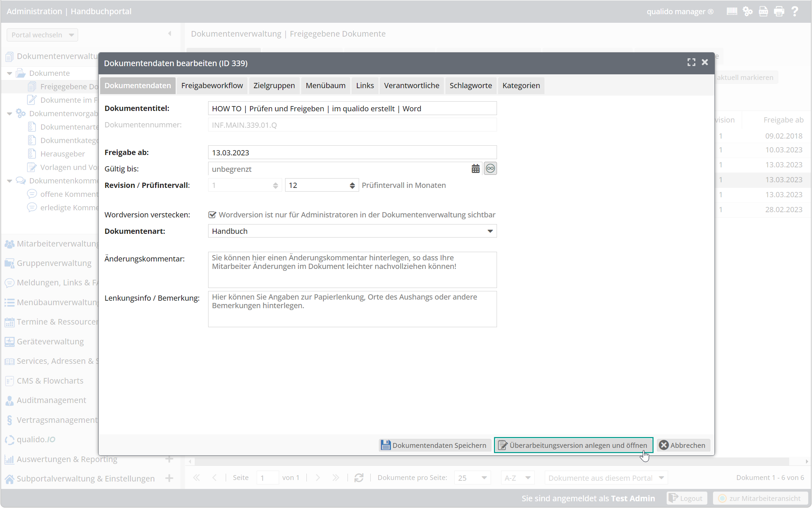Open the Portal wechseln dropdown
The image size is (812, 508).
42,35
